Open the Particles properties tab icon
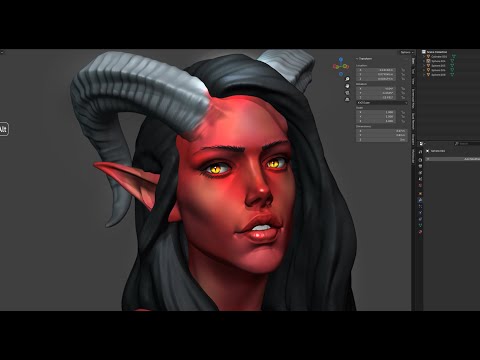Screen dimensions: 480x360 coord(420,206)
